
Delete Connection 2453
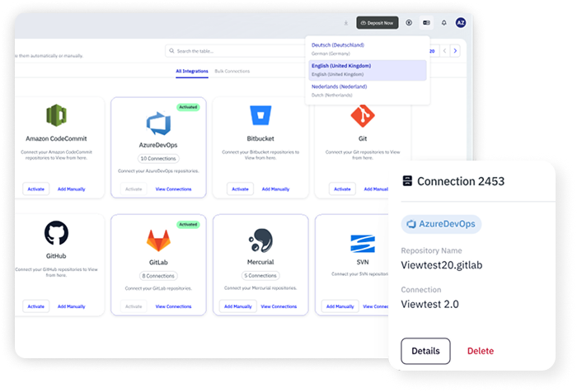pos(481,351)
